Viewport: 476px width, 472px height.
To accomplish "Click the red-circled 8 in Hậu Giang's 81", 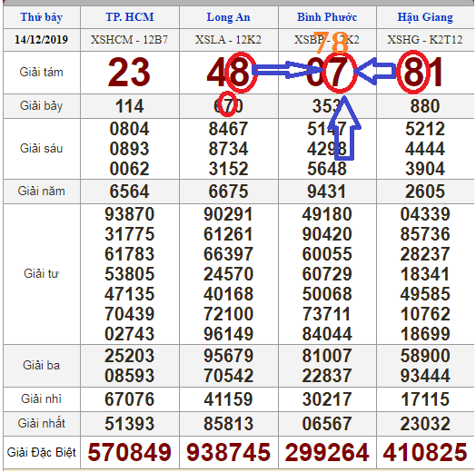I will tap(413, 73).
